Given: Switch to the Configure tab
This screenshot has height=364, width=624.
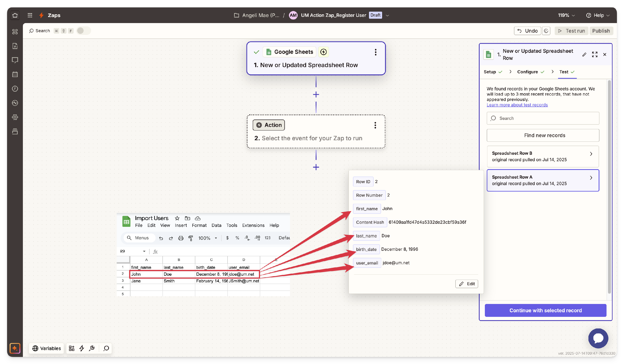Looking at the screenshot, I should (530, 72).
